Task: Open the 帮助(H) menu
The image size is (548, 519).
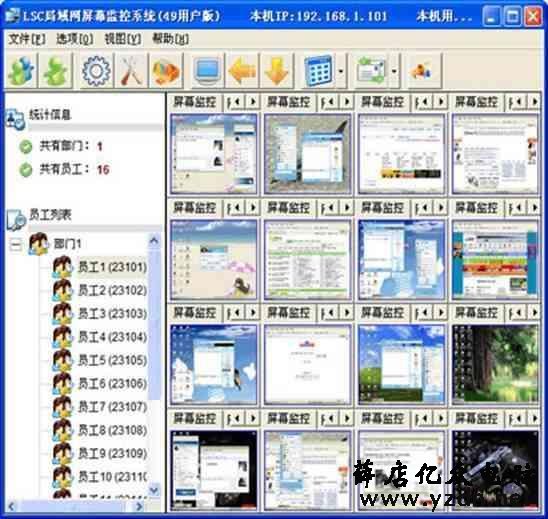Action: click(171, 39)
